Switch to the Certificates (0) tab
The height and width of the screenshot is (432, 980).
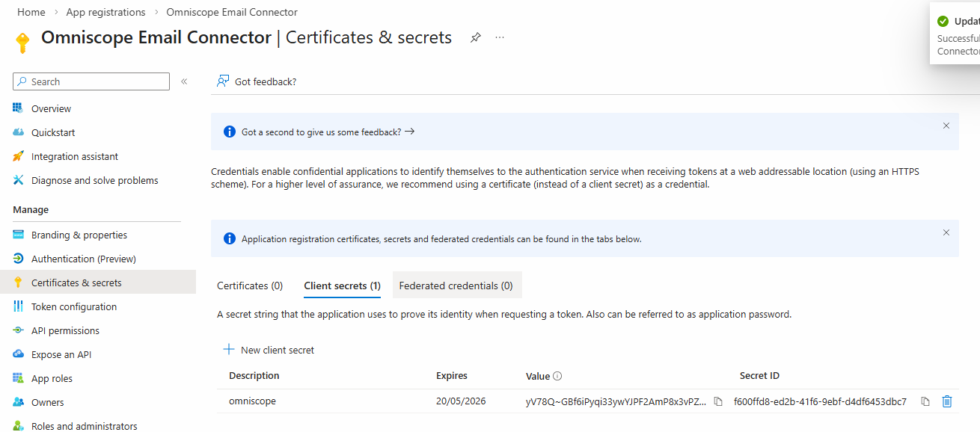(250, 286)
